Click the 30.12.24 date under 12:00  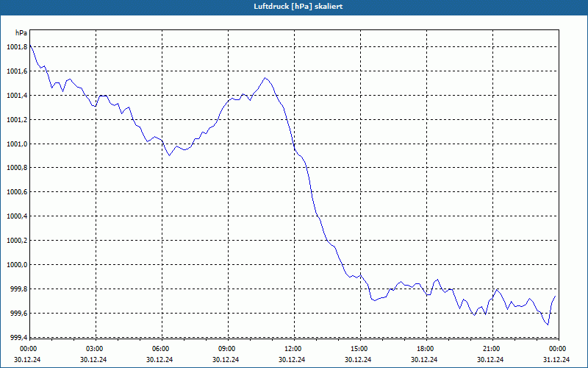click(292, 359)
